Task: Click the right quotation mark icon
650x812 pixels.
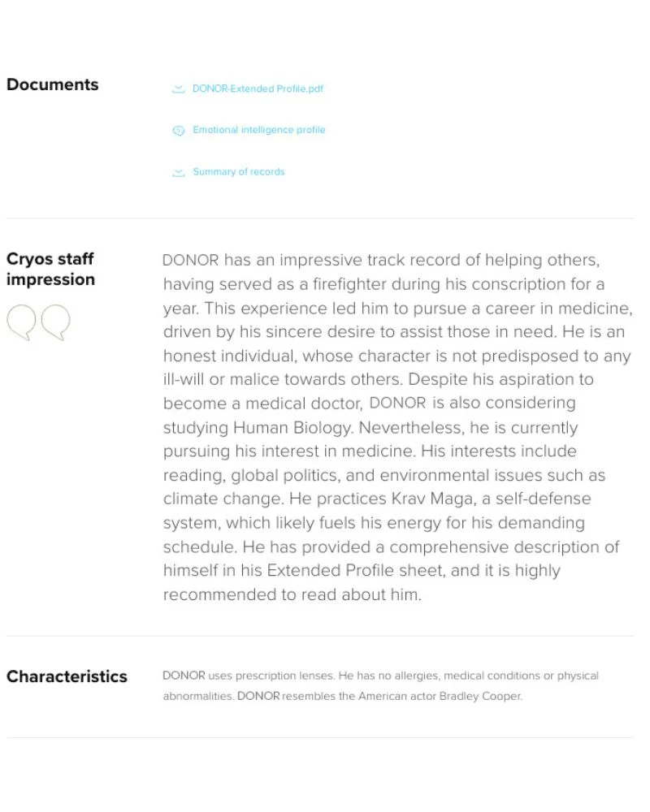Action: pyautogui.click(x=55, y=322)
